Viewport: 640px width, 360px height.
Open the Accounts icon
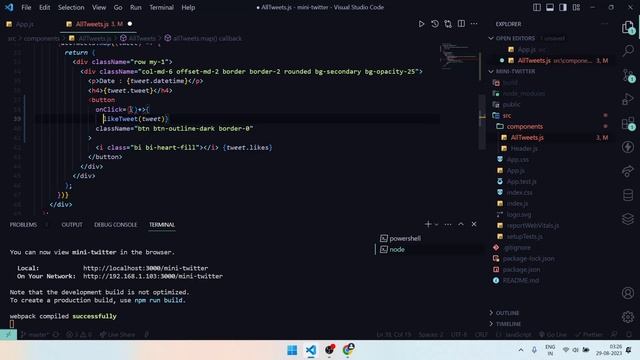pos(628,293)
